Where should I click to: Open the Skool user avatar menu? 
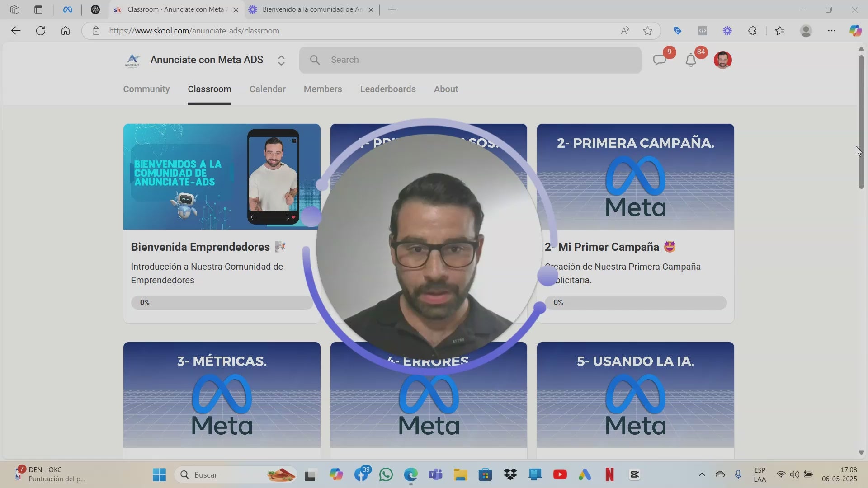tap(722, 60)
